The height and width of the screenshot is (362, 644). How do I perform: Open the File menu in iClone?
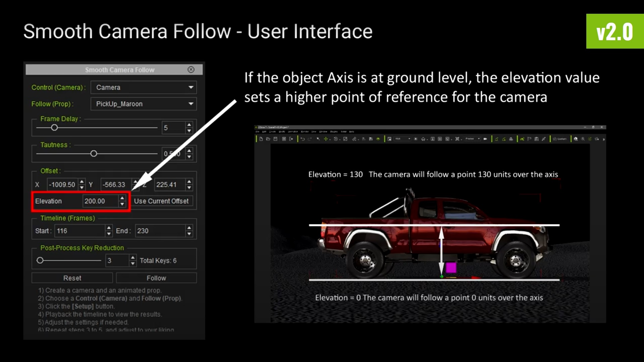257,132
